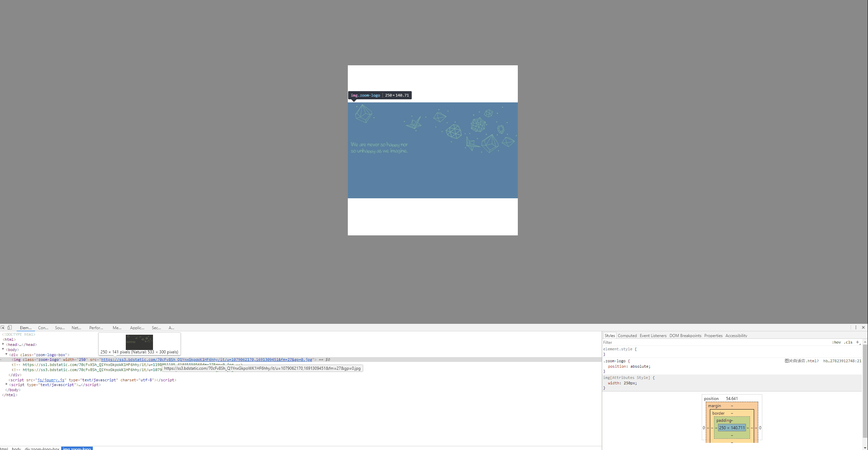Collapse the div zoom-logo-box node
The image size is (868, 450).
[6, 354]
